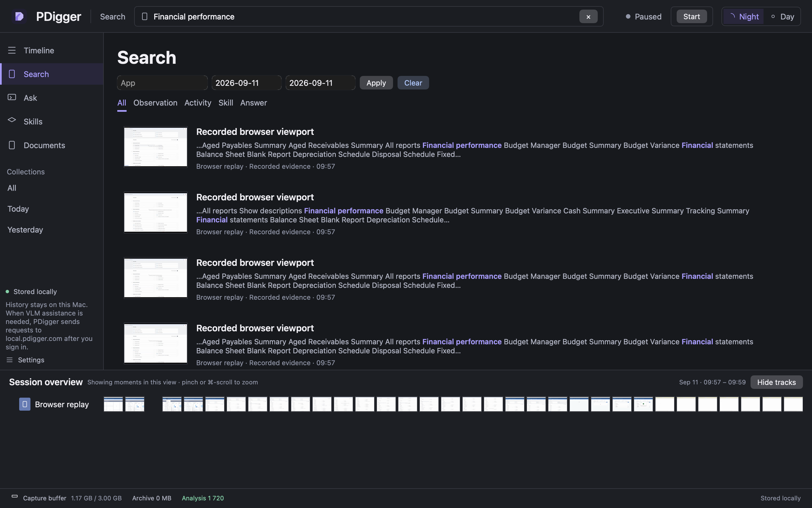Open the Today collection

click(x=18, y=209)
